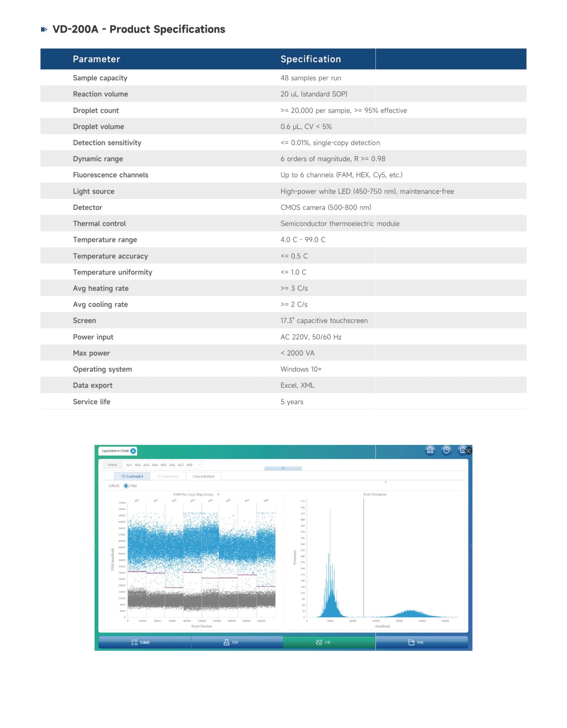Click the "Windows 10+" value
567x728 pixels.
[x=301, y=369]
